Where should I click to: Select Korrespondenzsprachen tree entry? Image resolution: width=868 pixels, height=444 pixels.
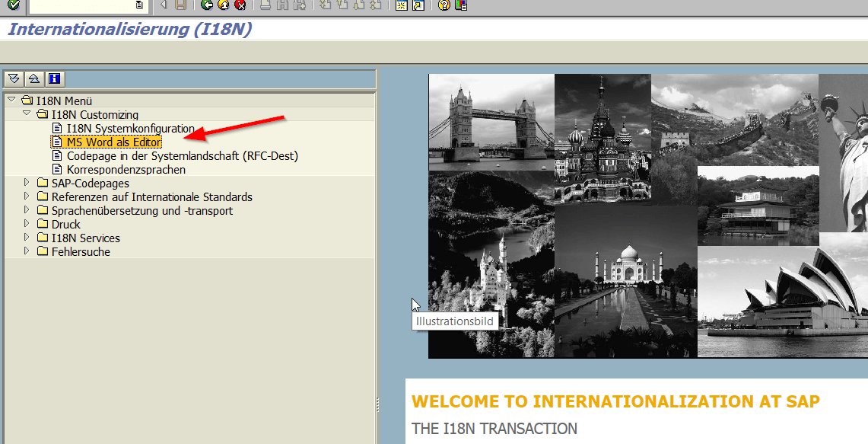click(x=126, y=170)
